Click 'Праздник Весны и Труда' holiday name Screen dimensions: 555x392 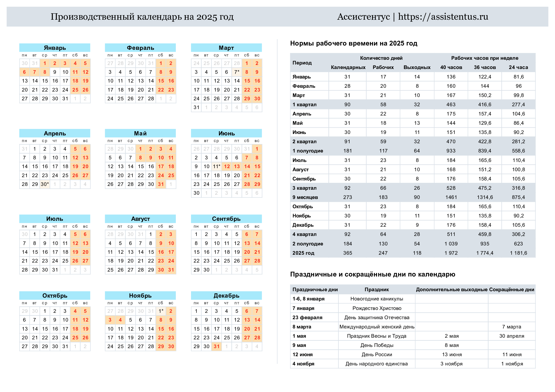(x=377, y=336)
